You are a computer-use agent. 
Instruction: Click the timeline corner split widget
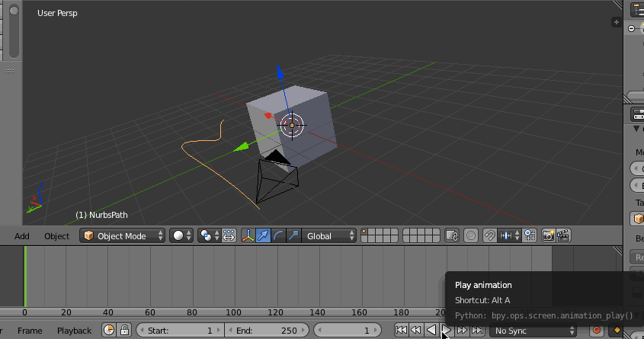click(x=618, y=251)
